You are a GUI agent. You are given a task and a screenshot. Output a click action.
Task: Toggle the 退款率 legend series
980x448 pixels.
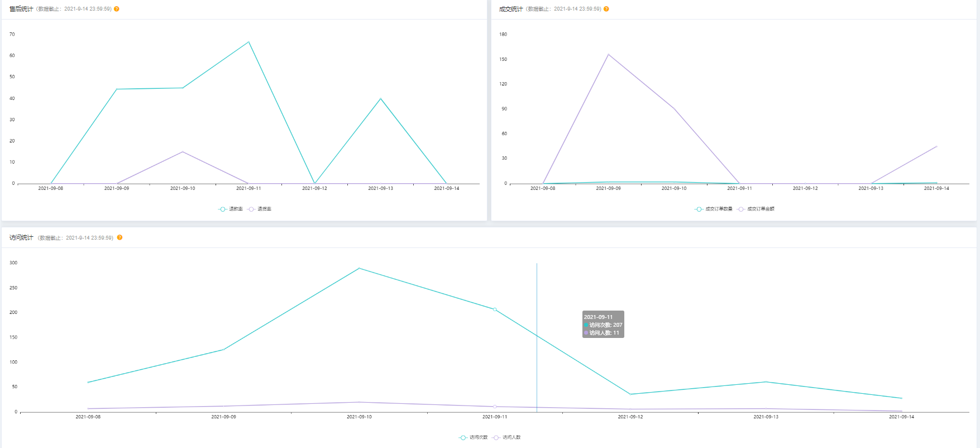tap(230, 209)
